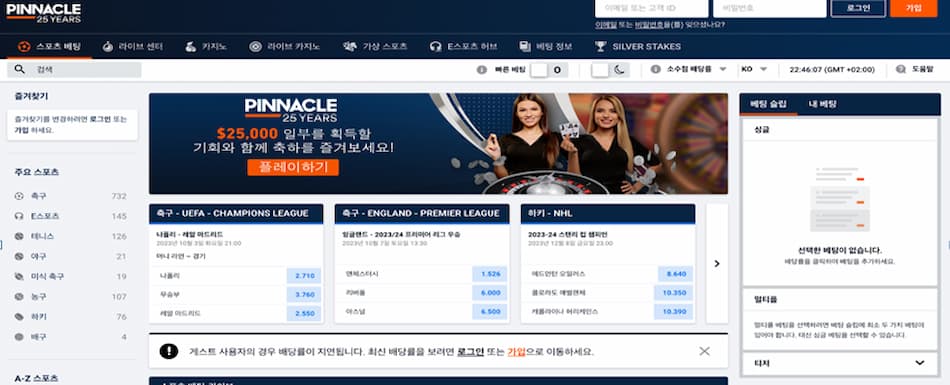
Task: Select 무승부 odds 3.760
Action: pos(304,295)
